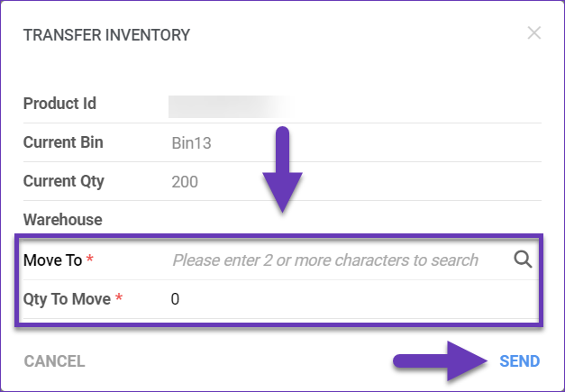Click the Product Id label
The width and height of the screenshot is (565, 392).
[x=59, y=104]
